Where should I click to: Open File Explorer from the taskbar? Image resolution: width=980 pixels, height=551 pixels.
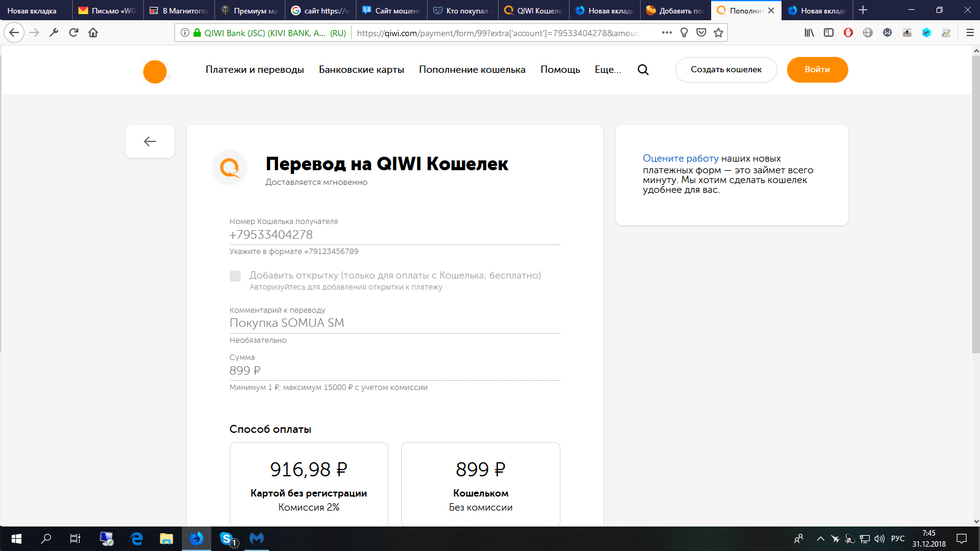[167, 539]
